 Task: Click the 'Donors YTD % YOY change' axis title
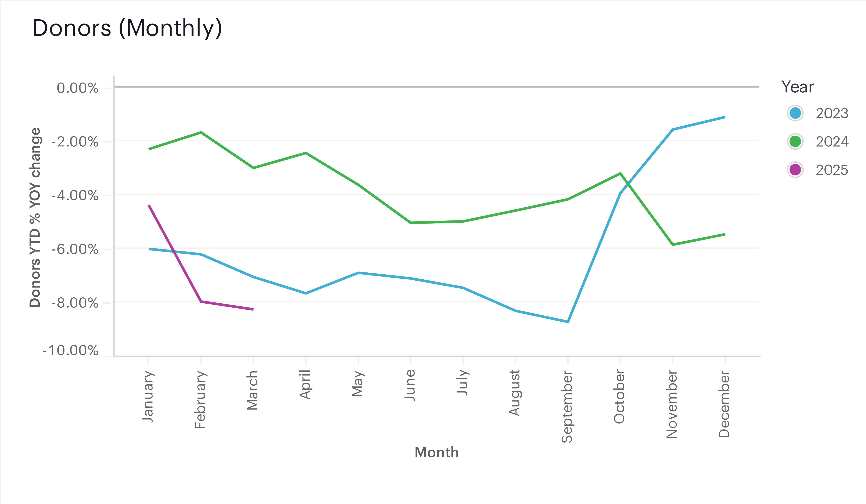(35, 217)
